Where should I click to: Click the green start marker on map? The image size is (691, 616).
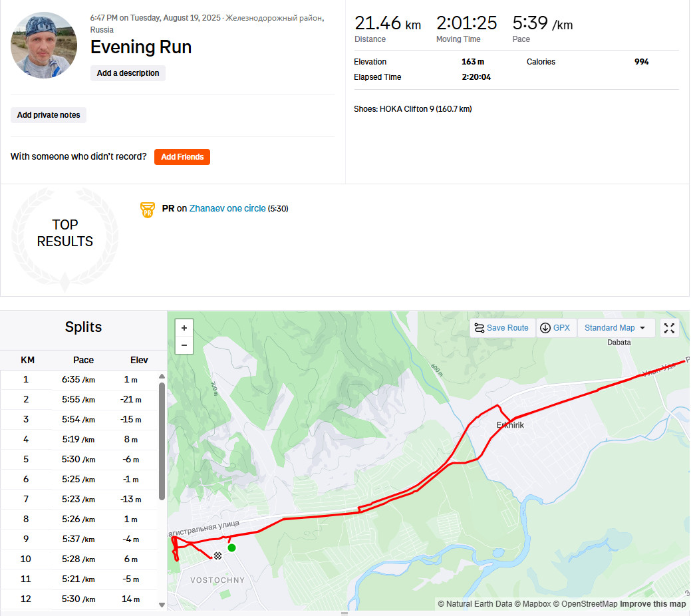pyautogui.click(x=232, y=547)
